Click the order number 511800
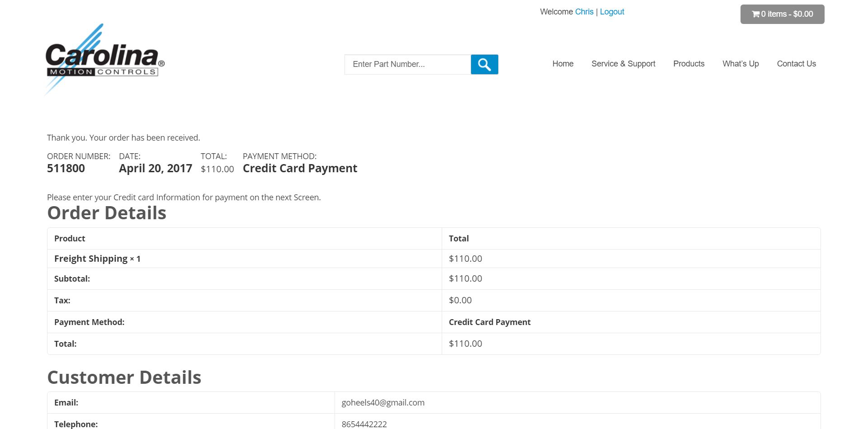The image size is (868, 429). [66, 168]
